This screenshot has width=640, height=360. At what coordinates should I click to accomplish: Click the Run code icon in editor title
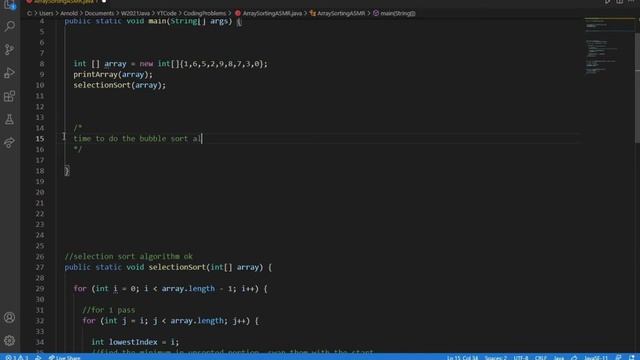607,2
